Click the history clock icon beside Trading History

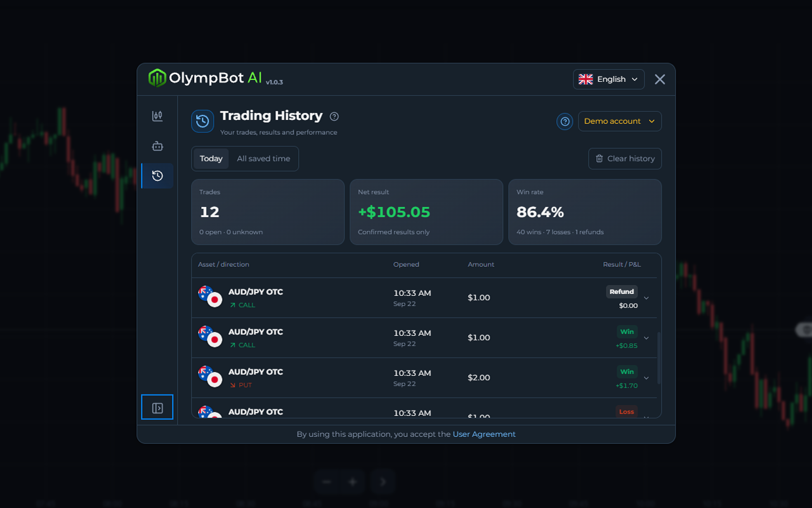[202, 121]
